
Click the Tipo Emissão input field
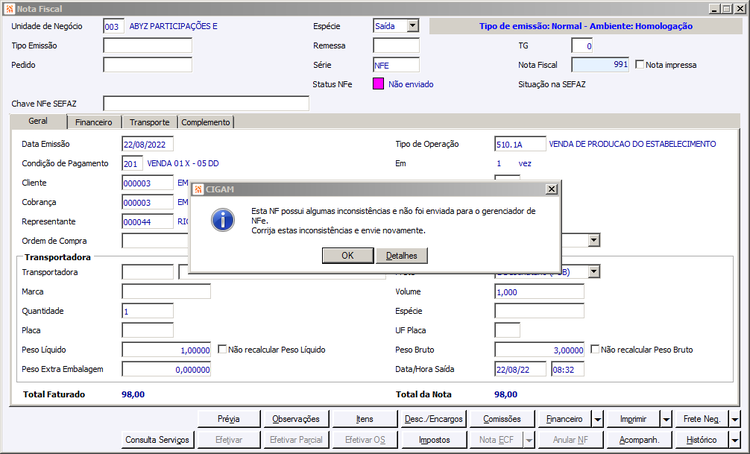[147, 45]
